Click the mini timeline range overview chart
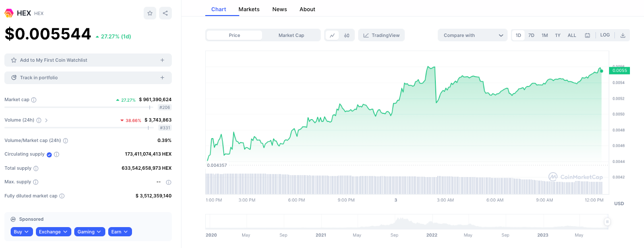This screenshot has width=644, height=248. point(407,222)
